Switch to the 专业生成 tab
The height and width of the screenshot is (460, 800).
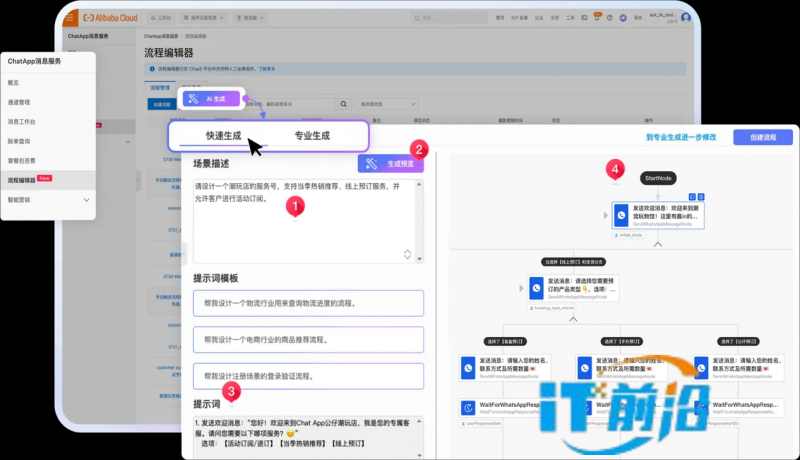[311, 135]
